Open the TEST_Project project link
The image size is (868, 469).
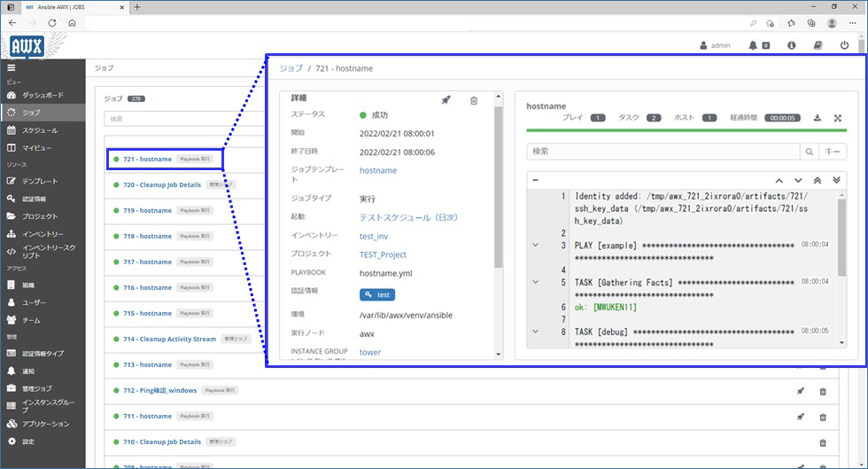[x=383, y=254]
